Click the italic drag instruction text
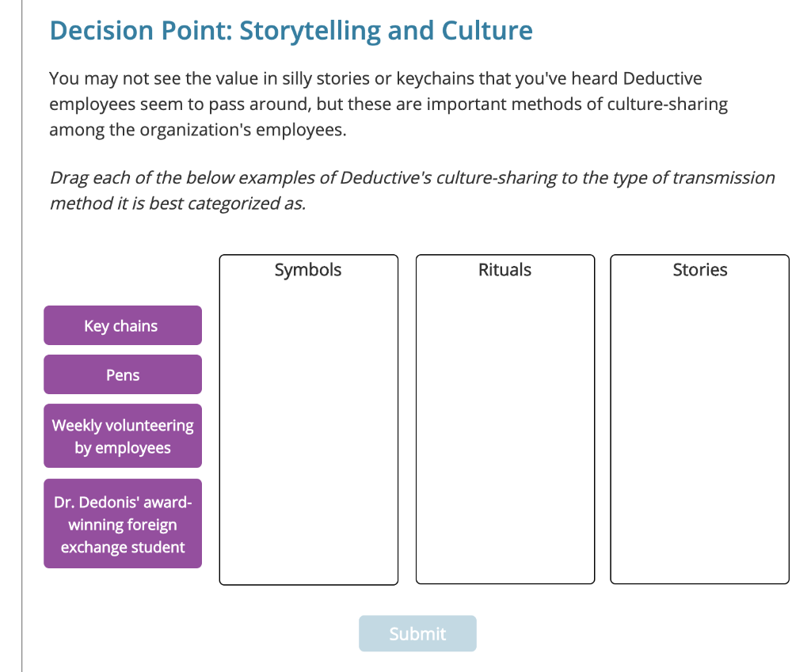The height and width of the screenshot is (672, 811). (412, 177)
